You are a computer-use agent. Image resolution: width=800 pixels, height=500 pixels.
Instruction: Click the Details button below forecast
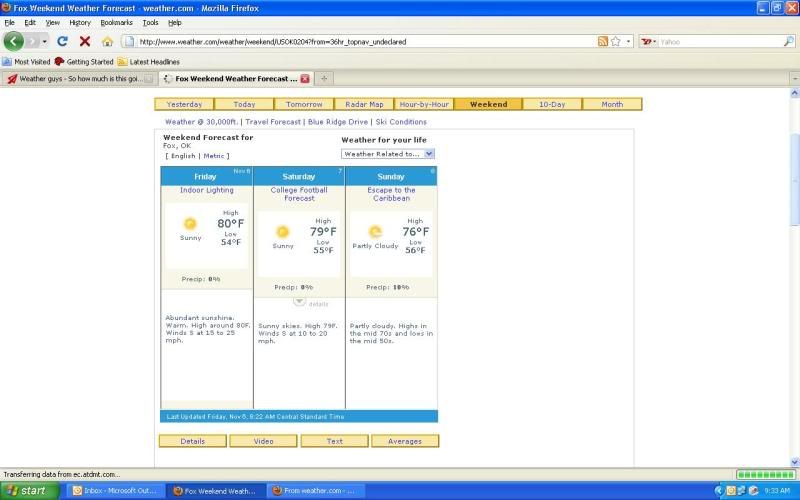coord(192,441)
